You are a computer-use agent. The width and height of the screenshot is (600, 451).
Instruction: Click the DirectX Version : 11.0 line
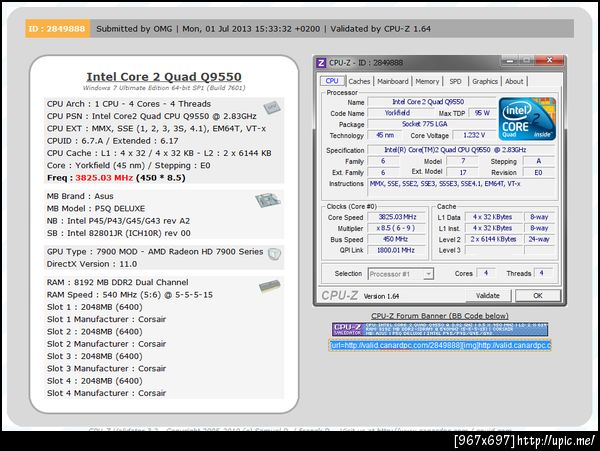click(92, 264)
